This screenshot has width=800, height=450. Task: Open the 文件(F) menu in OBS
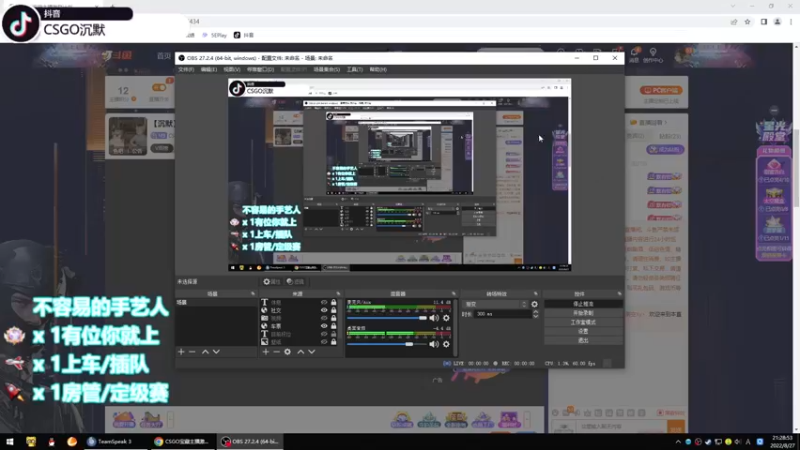point(186,69)
